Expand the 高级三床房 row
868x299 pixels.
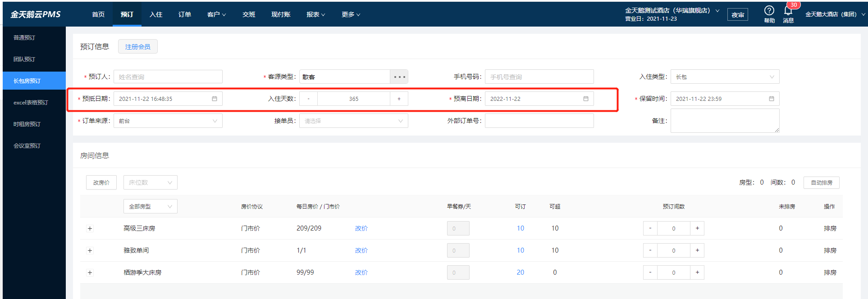pyautogui.click(x=90, y=228)
